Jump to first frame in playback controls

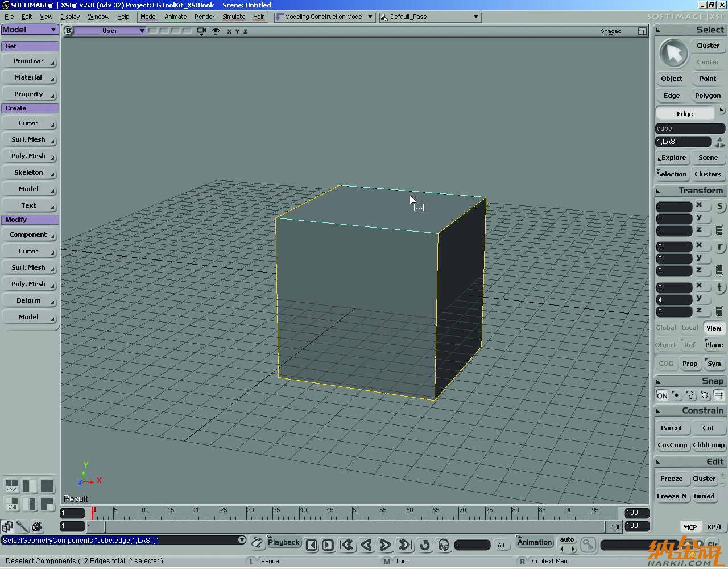pyautogui.click(x=346, y=545)
